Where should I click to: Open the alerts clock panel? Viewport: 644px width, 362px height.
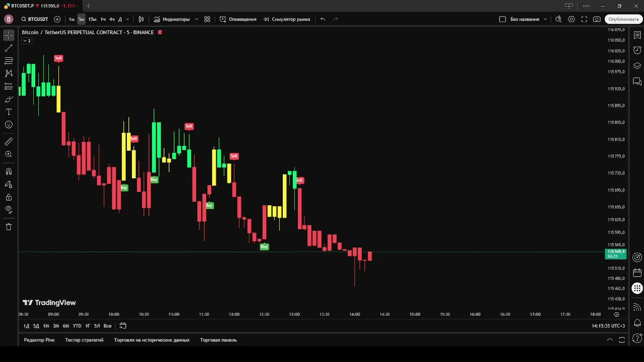[x=637, y=50]
